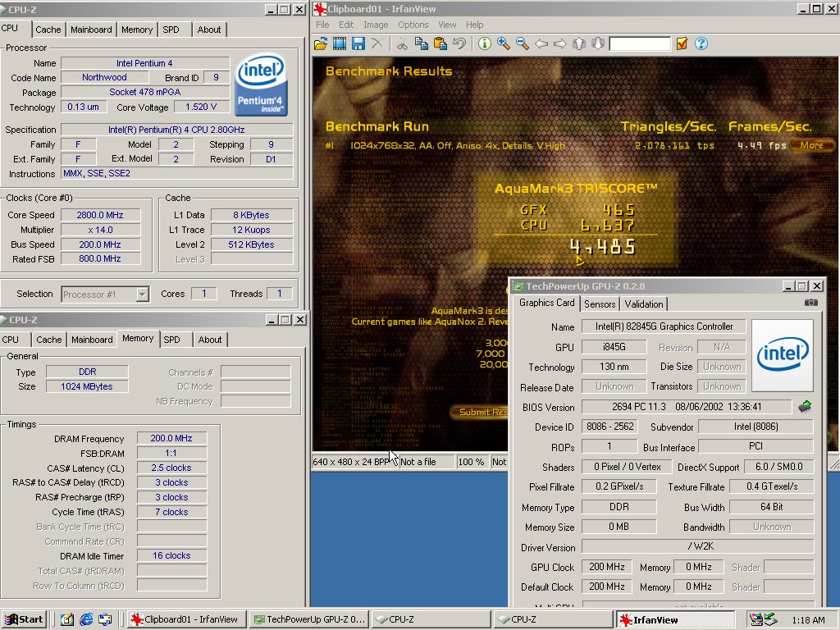Click the Intel logo in GPU-Z
The image size is (840, 630).
click(x=783, y=354)
